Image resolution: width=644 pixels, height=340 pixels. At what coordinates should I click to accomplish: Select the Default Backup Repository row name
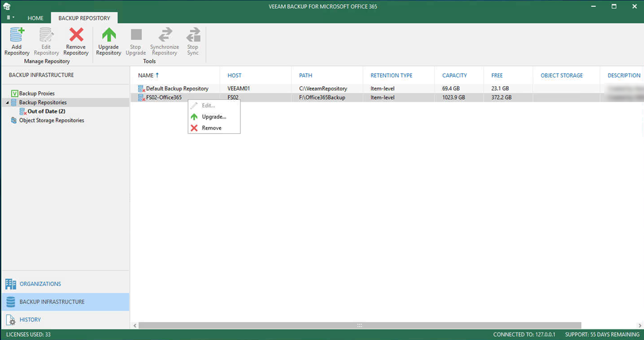[x=178, y=89]
